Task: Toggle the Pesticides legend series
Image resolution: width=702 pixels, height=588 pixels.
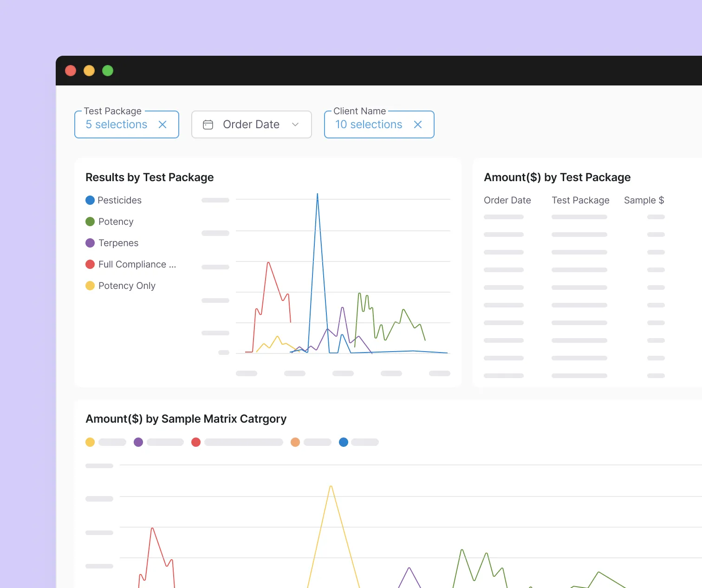Action: (x=114, y=200)
